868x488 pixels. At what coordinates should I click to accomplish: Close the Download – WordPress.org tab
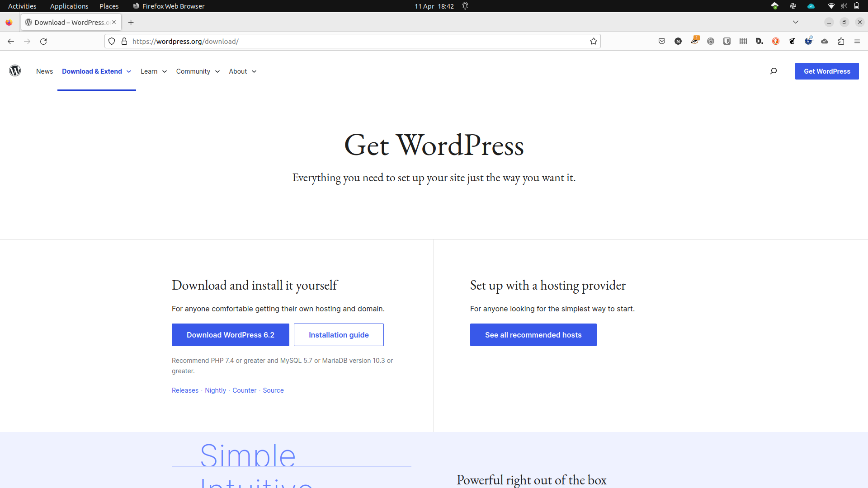114,22
